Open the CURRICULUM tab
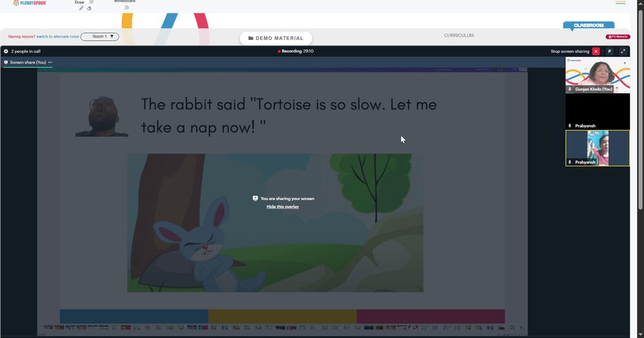The height and width of the screenshot is (338, 644). coord(459,35)
